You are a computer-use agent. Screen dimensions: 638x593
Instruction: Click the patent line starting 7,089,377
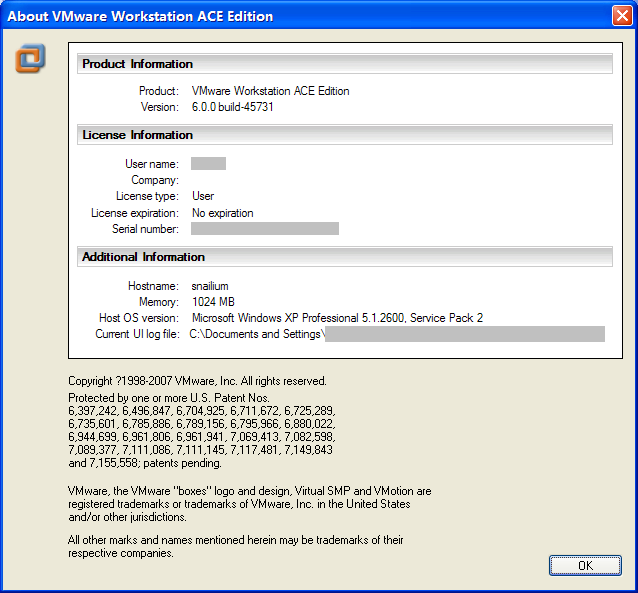point(200,450)
